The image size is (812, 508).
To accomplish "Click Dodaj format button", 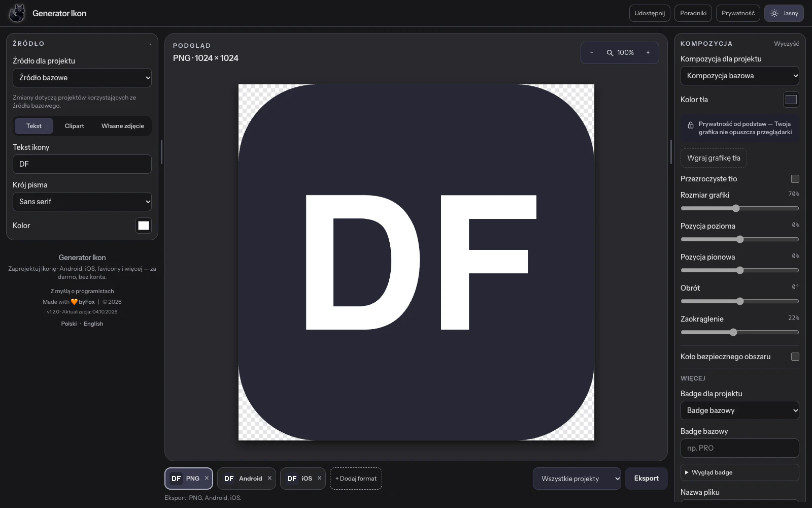I will (x=356, y=479).
